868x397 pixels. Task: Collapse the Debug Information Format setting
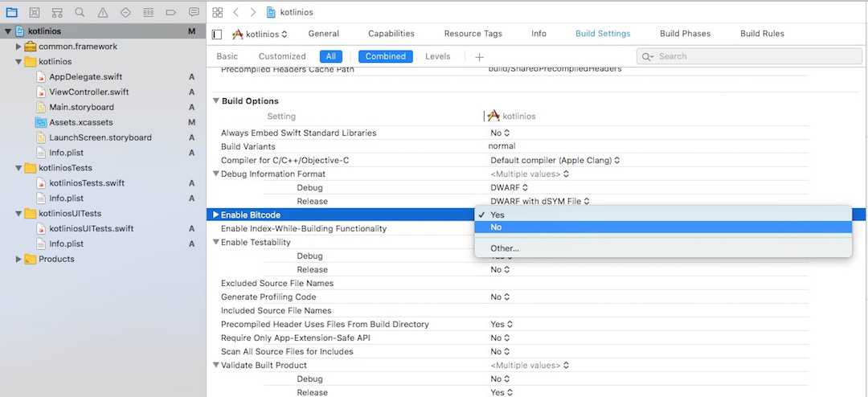pos(216,174)
